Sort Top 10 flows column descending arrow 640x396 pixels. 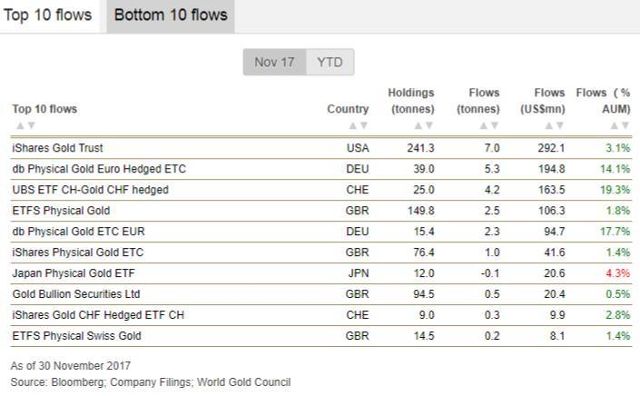click(31, 126)
